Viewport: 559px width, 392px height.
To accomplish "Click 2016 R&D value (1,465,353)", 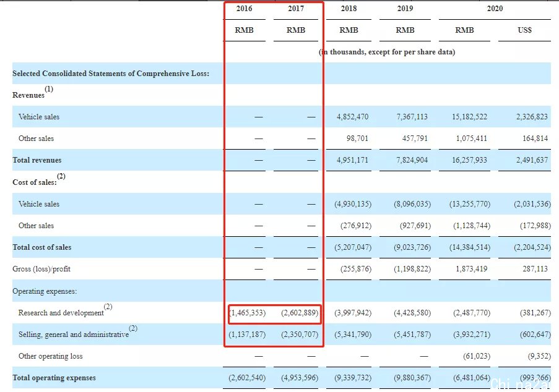I will [x=247, y=313].
